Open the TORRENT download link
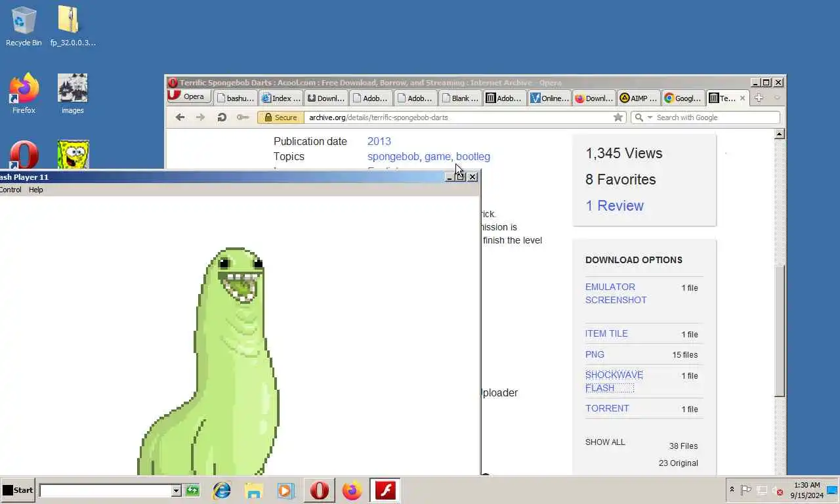 pos(607,408)
